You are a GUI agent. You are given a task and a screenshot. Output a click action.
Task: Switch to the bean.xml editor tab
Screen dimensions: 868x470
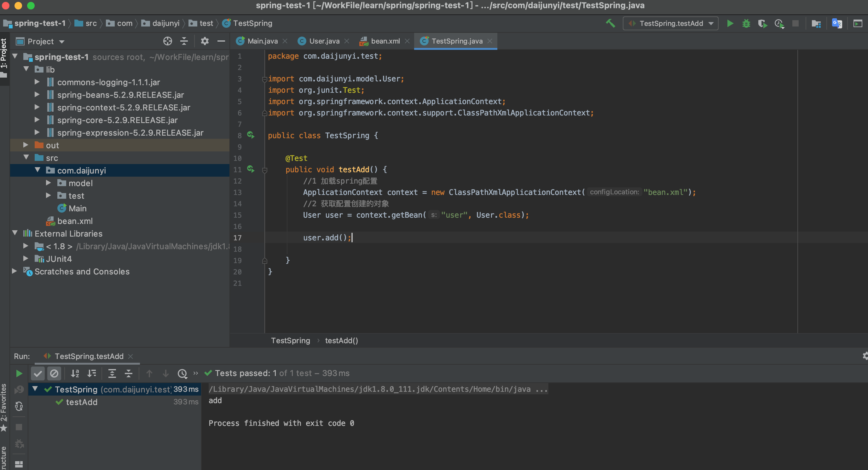[385, 41]
